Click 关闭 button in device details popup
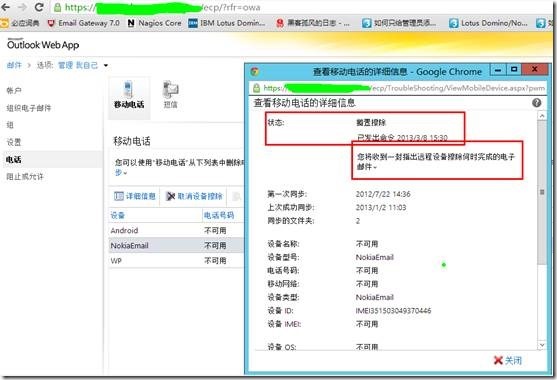 click(508, 360)
